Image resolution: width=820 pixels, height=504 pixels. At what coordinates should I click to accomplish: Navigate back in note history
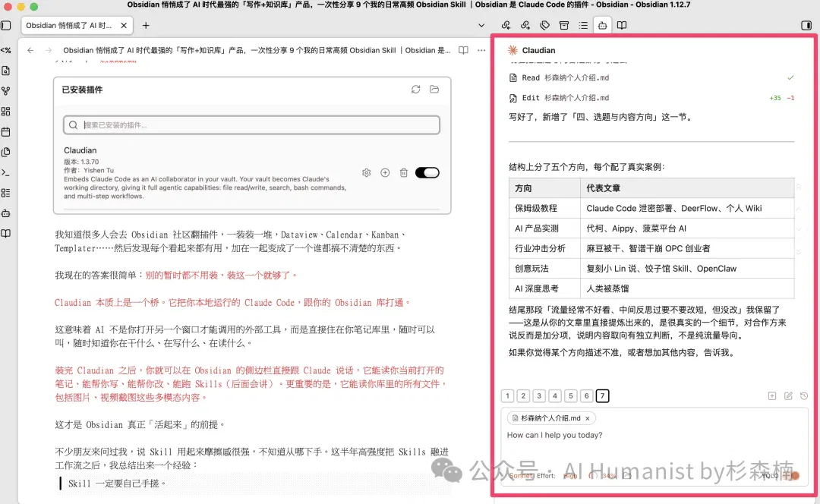pyautogui.click(x=30, y=50)
